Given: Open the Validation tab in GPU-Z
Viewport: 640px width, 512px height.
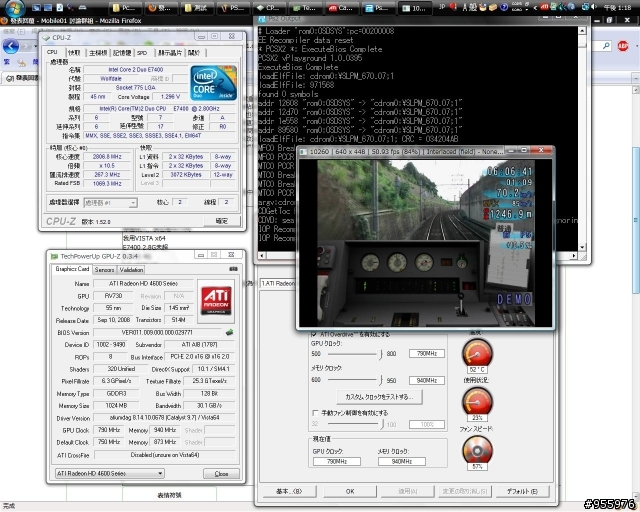Looking at the screenshot, I should pyautogui.click(x=131, y=269).
